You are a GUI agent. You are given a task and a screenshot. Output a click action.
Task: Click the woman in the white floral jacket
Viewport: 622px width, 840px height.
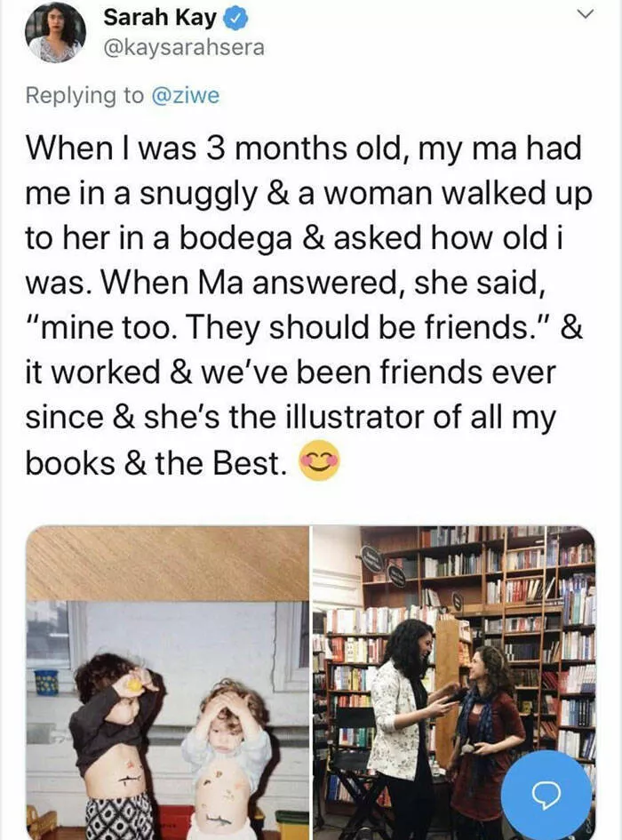pyautogui.click(x=405, y=729)
